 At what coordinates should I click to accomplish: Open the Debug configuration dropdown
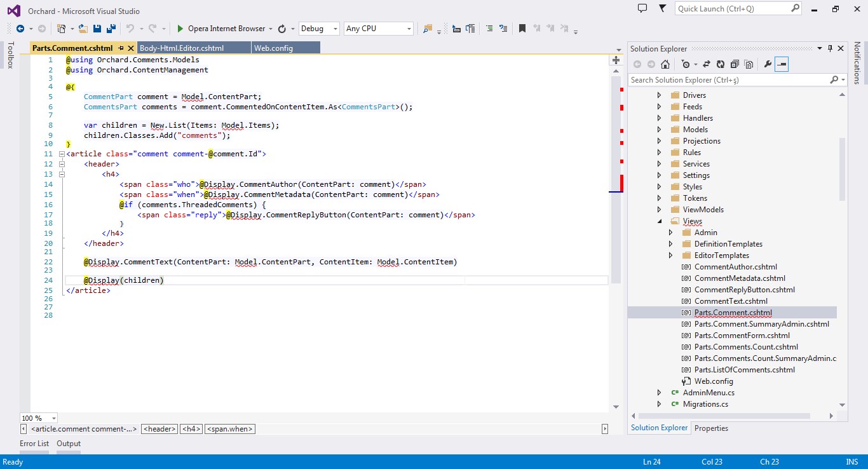[335, 29]
